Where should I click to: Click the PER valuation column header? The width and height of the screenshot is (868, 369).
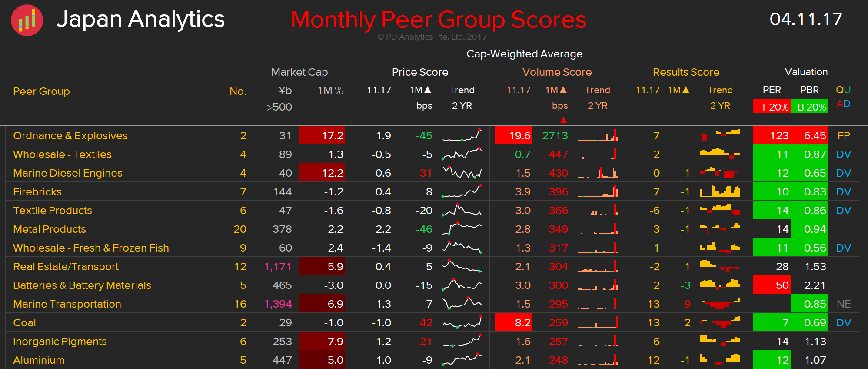click(772, 90)
